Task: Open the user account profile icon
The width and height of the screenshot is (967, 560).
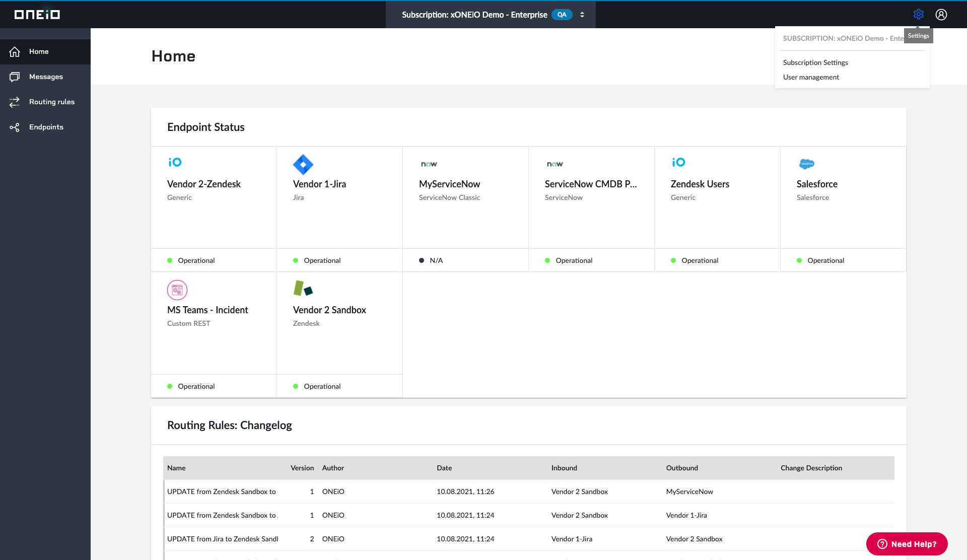Action: [941, 15]
